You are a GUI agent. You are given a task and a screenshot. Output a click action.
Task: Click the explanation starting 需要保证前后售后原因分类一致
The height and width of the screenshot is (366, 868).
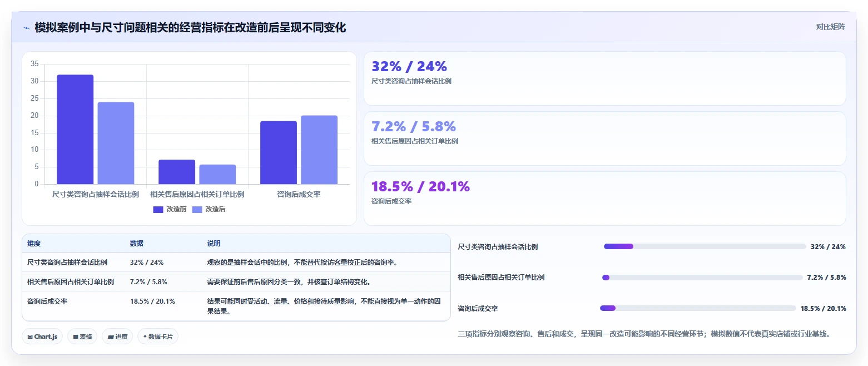click(x=289, y=281)
